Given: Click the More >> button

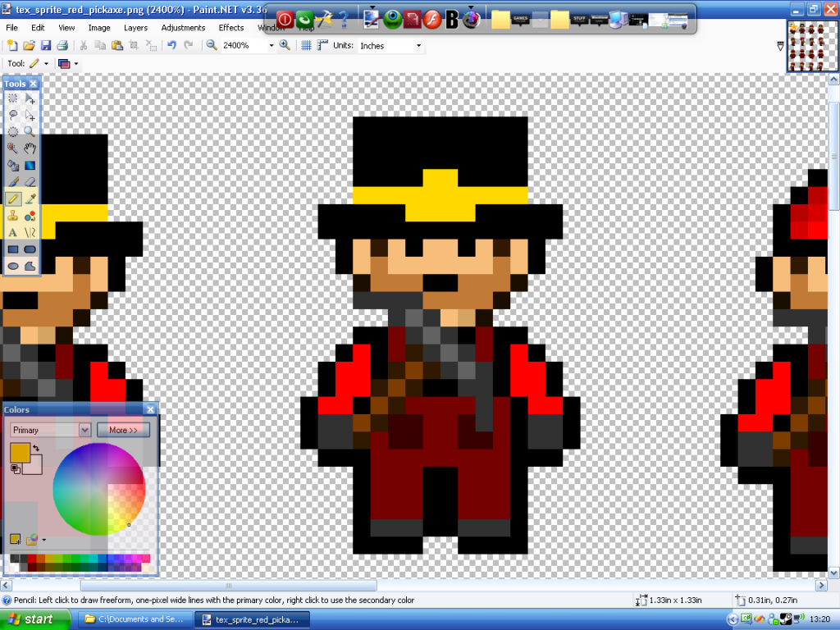Looking at the screenshot, I should coord(123,430).
